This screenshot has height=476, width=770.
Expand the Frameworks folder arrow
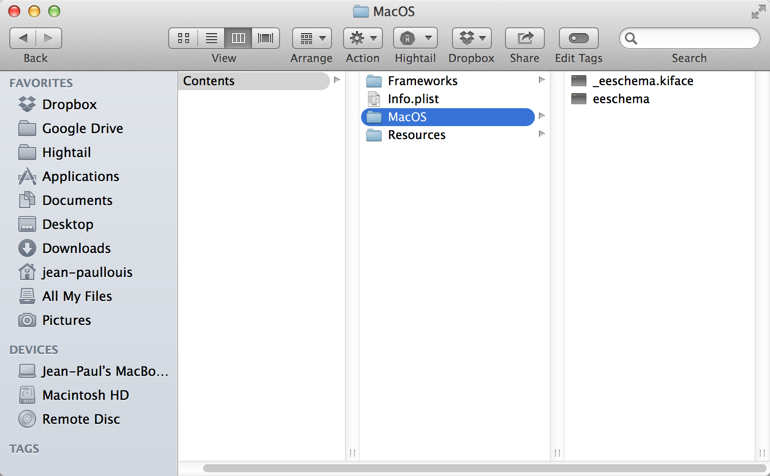[x=542, y=80]
